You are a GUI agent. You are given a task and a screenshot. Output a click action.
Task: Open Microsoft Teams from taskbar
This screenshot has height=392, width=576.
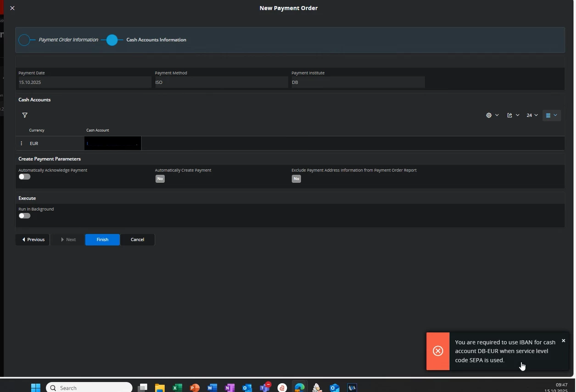(x=265, y=388)
